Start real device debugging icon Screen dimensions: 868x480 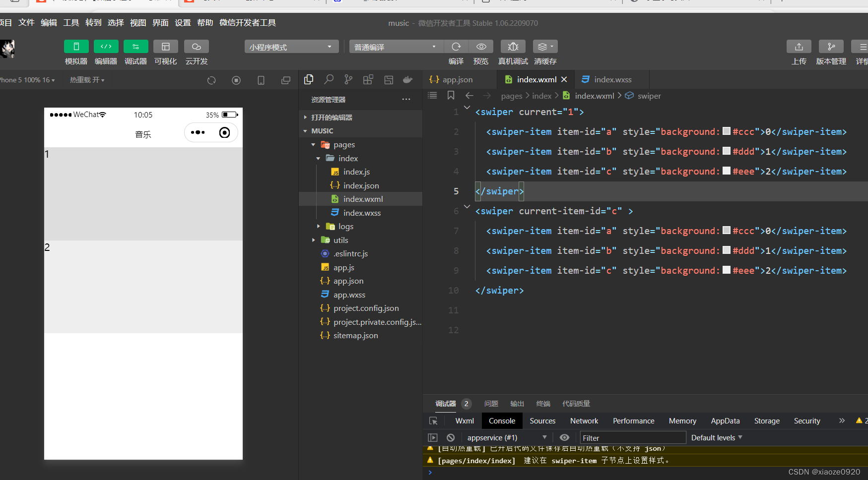(513, 47)
